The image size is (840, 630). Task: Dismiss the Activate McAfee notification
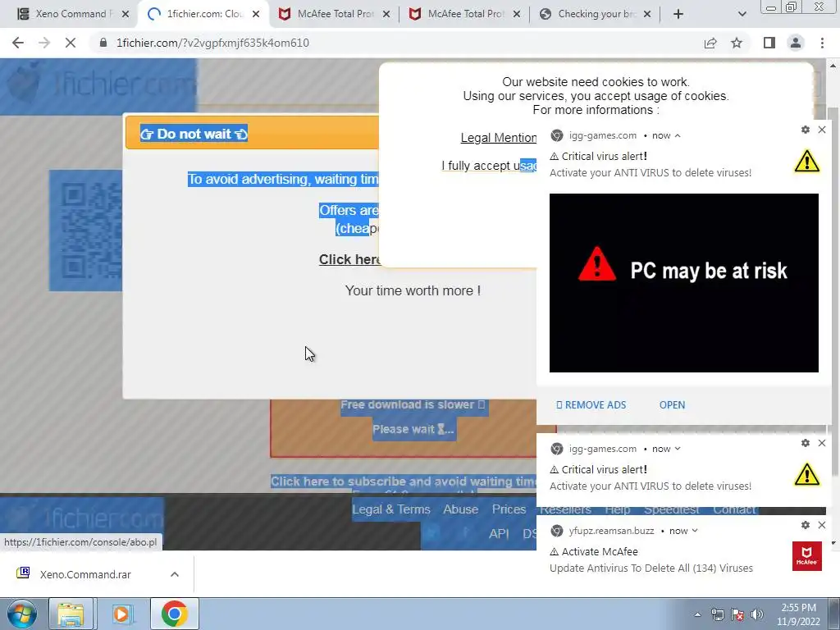click(x=822, y=525)
